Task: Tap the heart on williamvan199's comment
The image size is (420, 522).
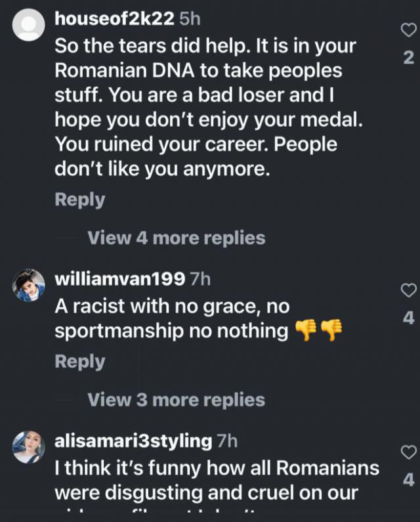Action: tap(408, 290)
